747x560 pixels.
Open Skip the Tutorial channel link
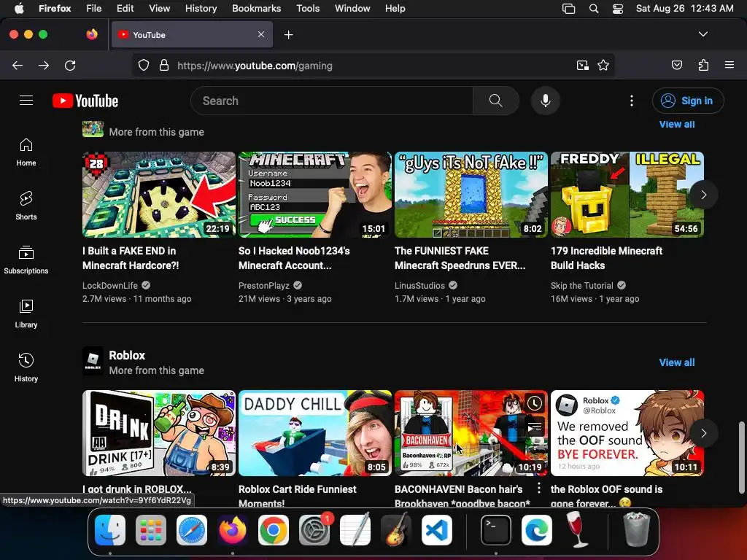tap(581, 285)
